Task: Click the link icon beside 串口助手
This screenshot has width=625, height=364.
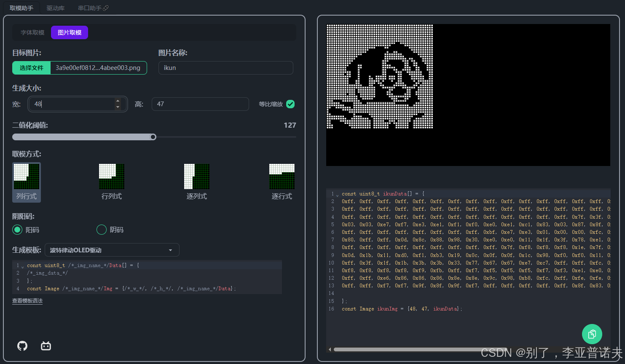Action: pos(106,8)
